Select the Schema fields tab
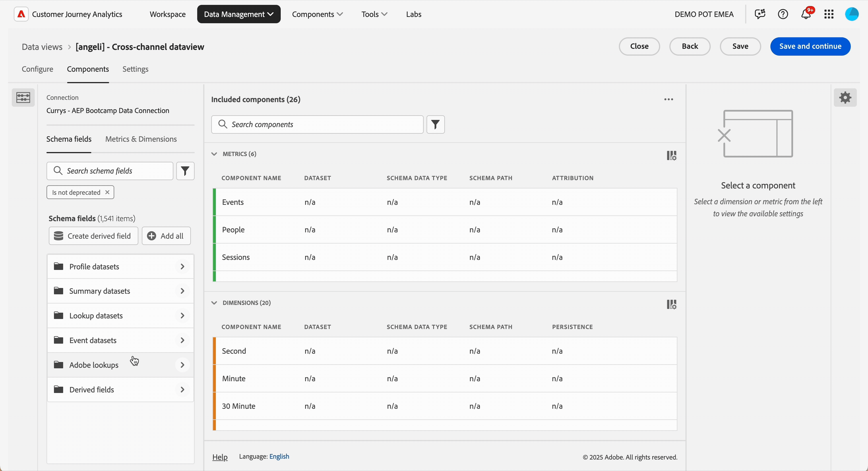868x471 pixels. [x=69, y=139]
